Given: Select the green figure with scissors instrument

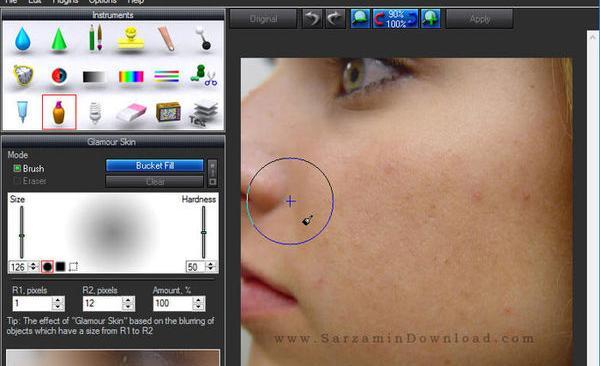Looking at the screenshot, I should pyautogui.click(x=204, y=75).
